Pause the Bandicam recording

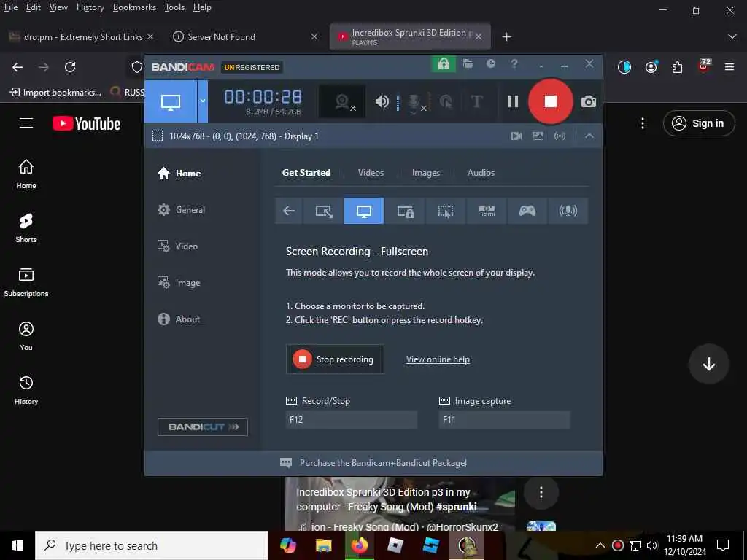[x=513, y=101]
